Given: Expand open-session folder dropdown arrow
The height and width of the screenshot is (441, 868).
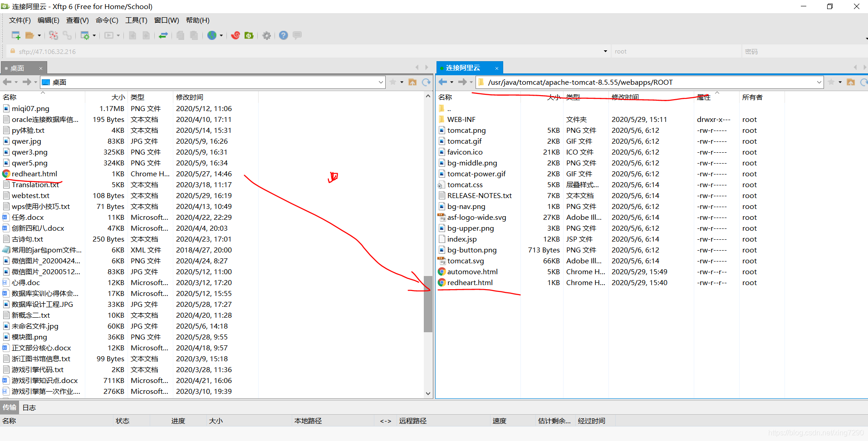Looking at the screenshot, I should (x=39, y=35).
